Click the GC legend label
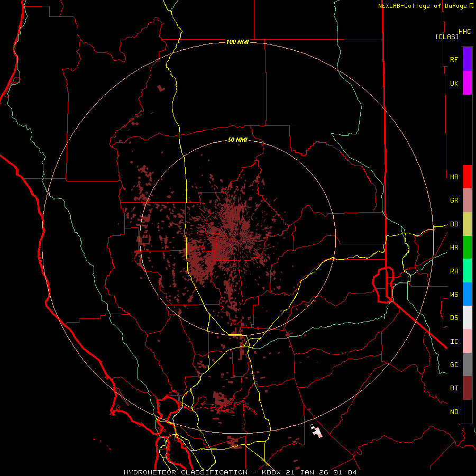 point(454,365)
